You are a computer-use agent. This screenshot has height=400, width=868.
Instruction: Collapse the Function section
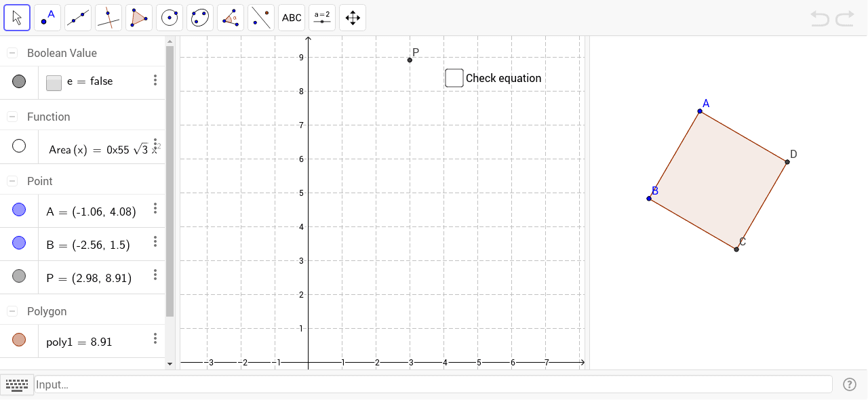[x=12, y=117]
